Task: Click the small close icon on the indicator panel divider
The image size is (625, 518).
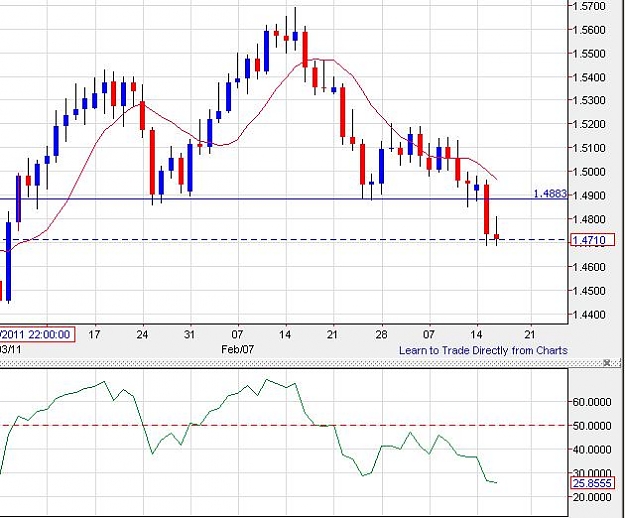Action: (607, 363)
